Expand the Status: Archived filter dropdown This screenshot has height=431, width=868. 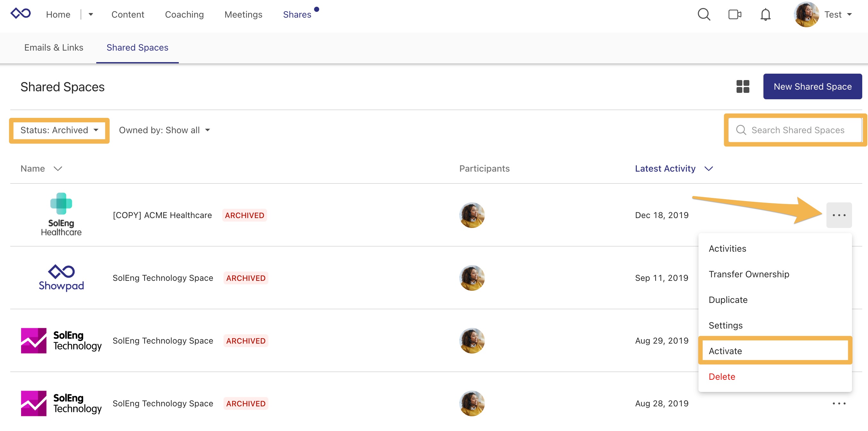[x=59, y=130]
